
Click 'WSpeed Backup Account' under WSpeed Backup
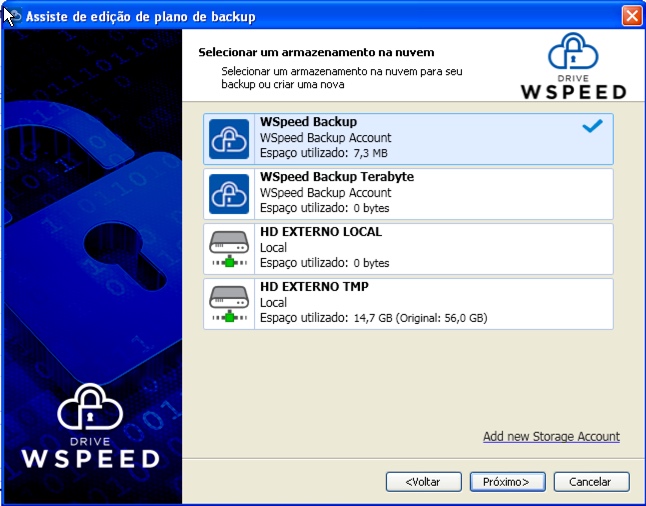325,138
